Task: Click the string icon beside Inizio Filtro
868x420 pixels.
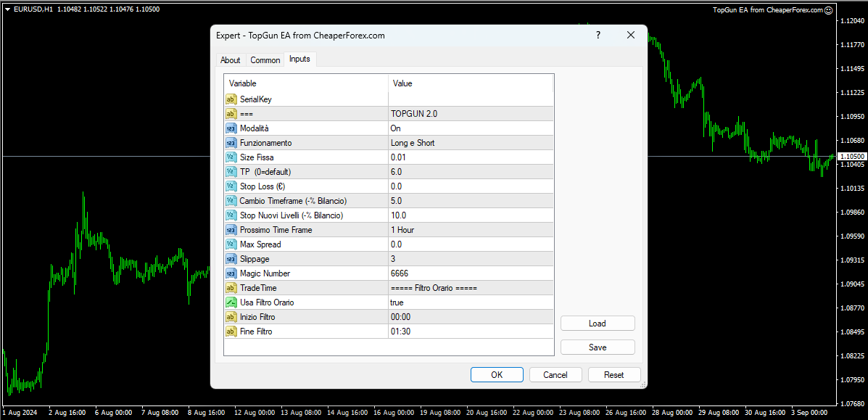Action: click(x=231, y=317)
